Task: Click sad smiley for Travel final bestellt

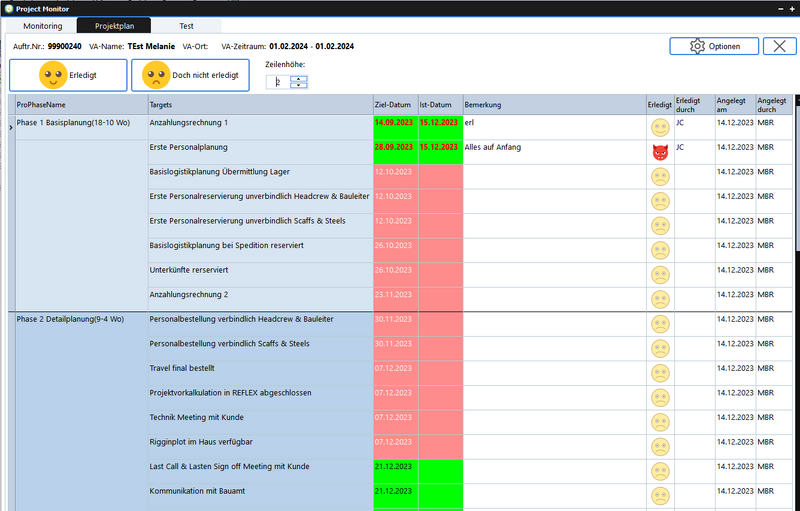Action: pyautogui.click(x=660, y=373)
